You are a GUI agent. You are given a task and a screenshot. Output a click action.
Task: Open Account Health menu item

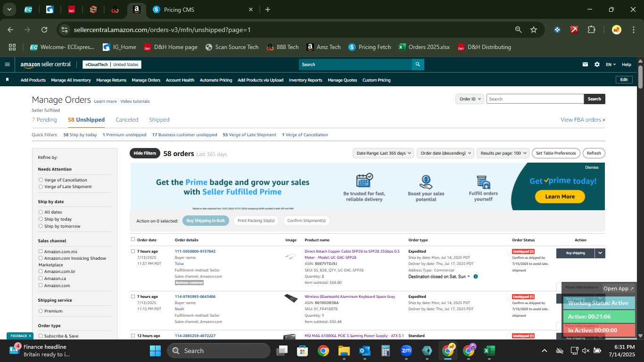[180, 80]
